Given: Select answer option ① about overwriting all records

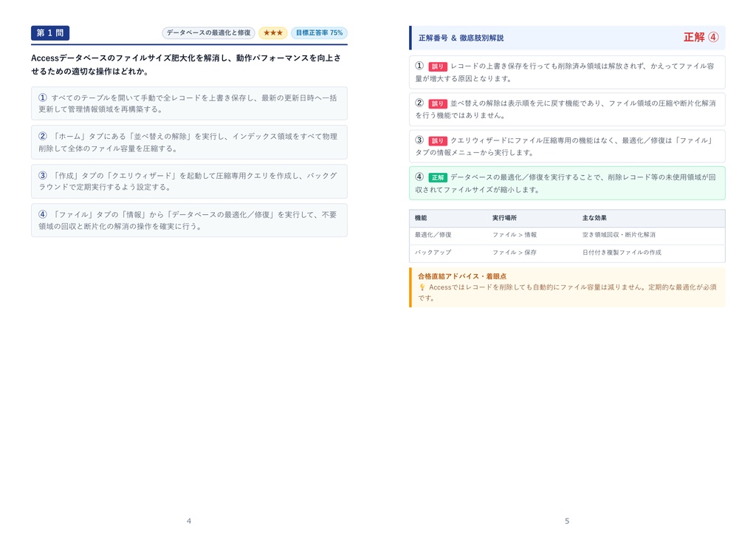Looking at the screenshot, I should click(189, 103).
